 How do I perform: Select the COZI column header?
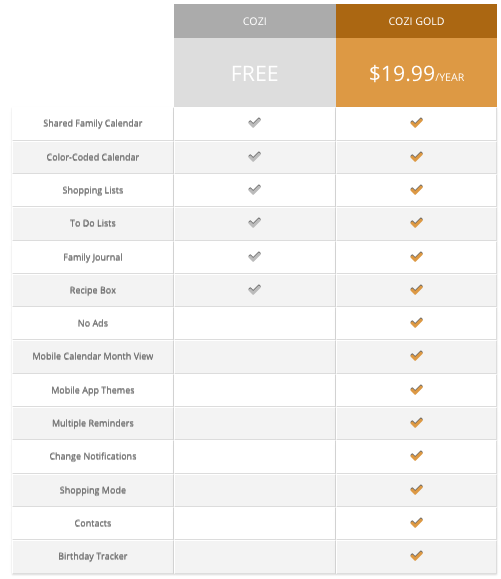pos(255,21)
